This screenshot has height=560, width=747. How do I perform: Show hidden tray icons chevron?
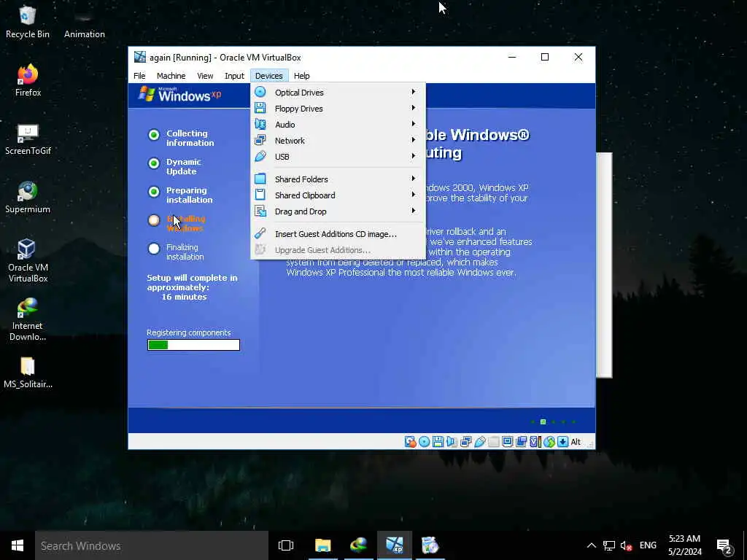coord(591,545)
